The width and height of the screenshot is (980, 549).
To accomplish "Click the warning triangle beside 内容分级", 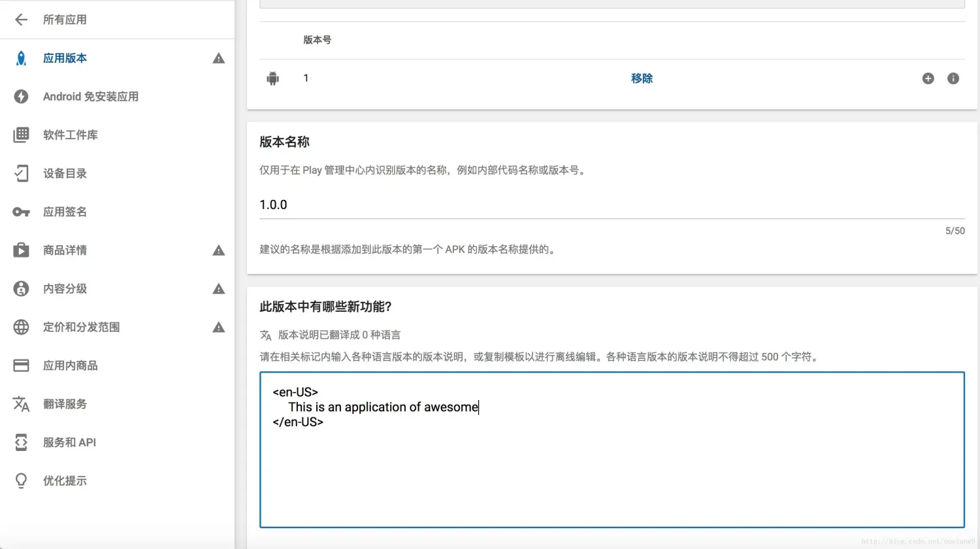I will [x=219, y=289].
